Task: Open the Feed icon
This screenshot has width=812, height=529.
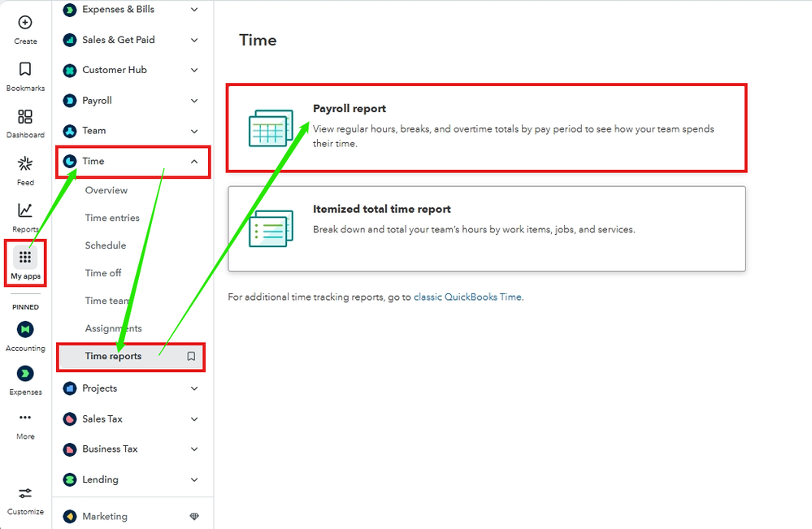Action: coord(25,164)
